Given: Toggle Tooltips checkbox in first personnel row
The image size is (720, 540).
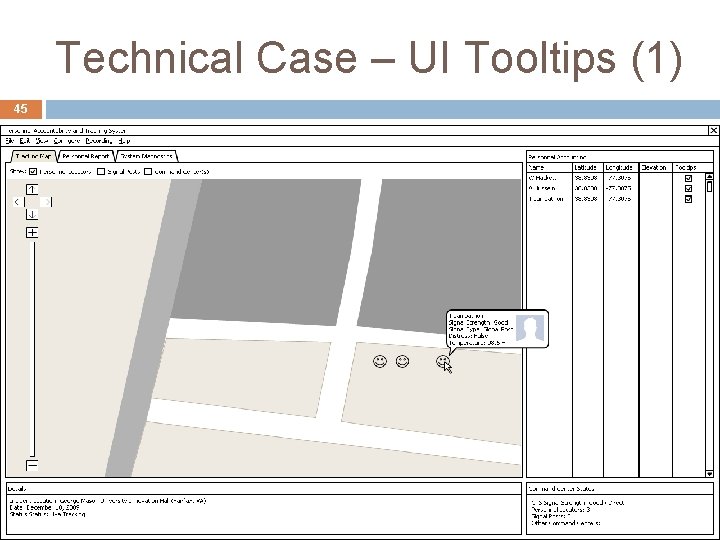Looking at the screenshot, I should (688, 178).
